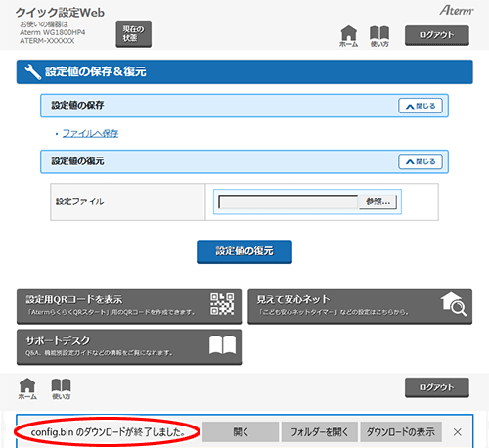Click the footer 使い方 book icon
The image size is (489, 448).
coord(61,388)
